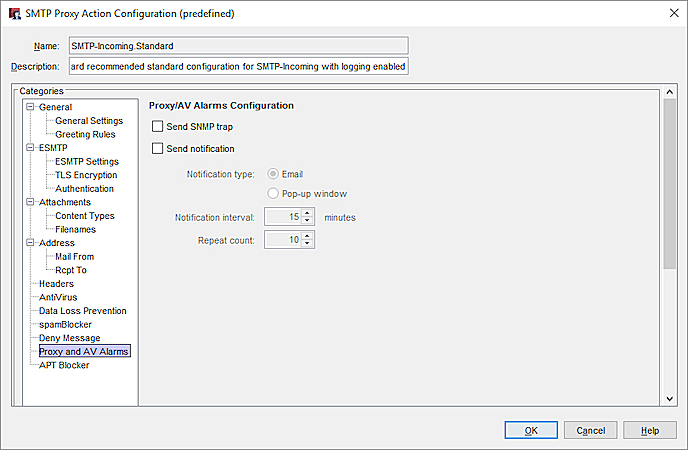Screen dimensions: 688x450
Task: Click the Name text field
Action: tap(238, 45)
